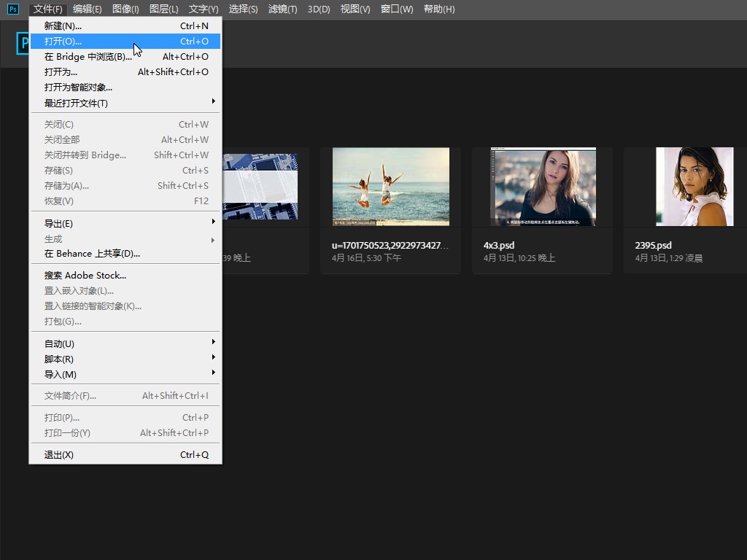Open the beach jumping photo thumbnail
This screenshot has width=747, height=560.
390,187
